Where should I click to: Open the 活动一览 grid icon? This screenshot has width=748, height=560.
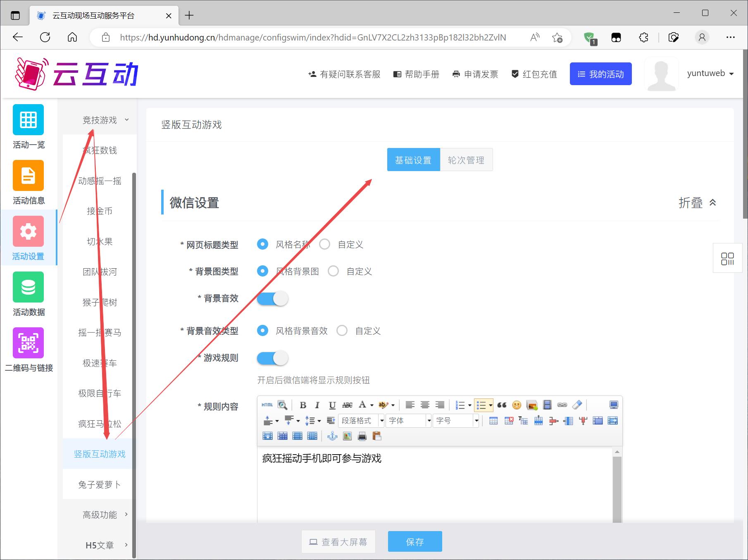tap(28, 119)
